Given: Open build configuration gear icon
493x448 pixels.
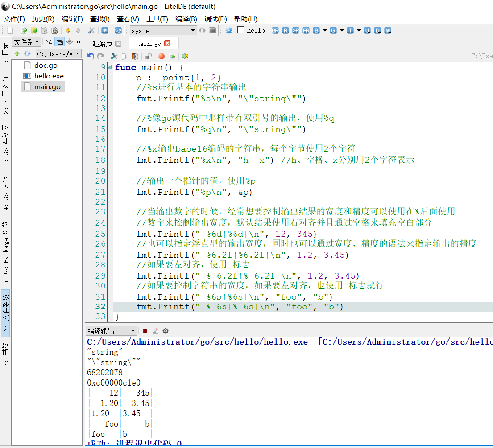Looking at the screenshot, I should (x=229, y=30).
